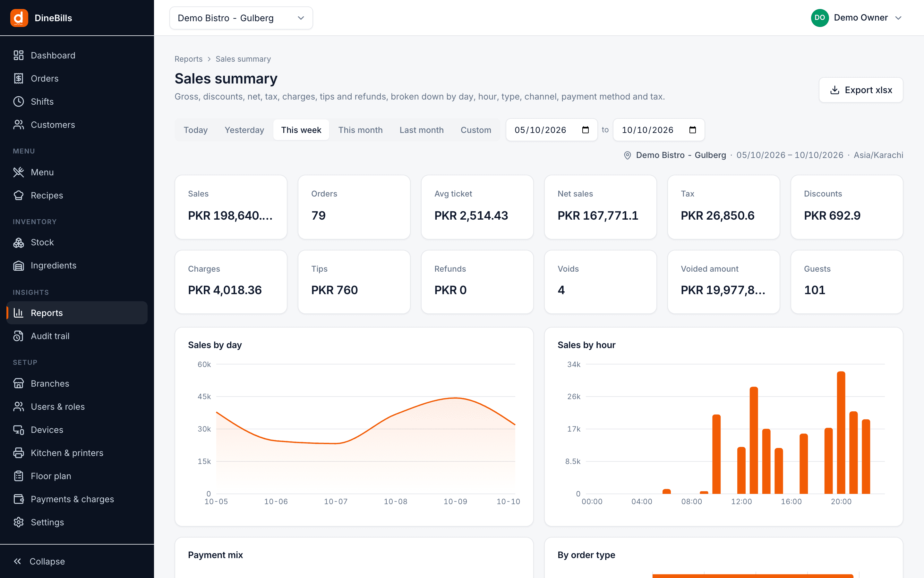Click the DO user avatar

(819, 18)
